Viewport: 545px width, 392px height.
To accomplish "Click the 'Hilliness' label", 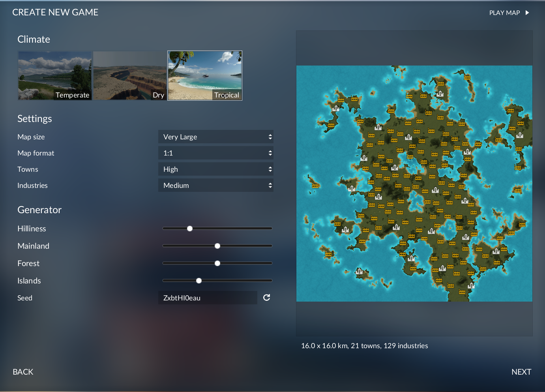I will pyautogui.click(x=32, y=229).
